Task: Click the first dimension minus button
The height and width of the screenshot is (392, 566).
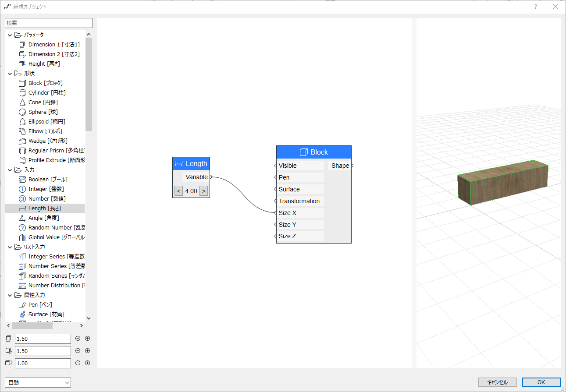Action: pos(78,339)
